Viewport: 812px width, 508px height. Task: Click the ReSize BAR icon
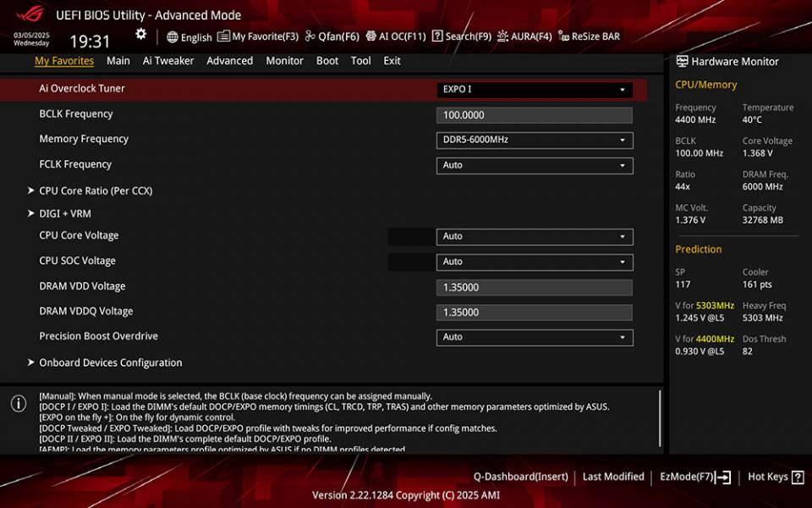pos(563,36)
